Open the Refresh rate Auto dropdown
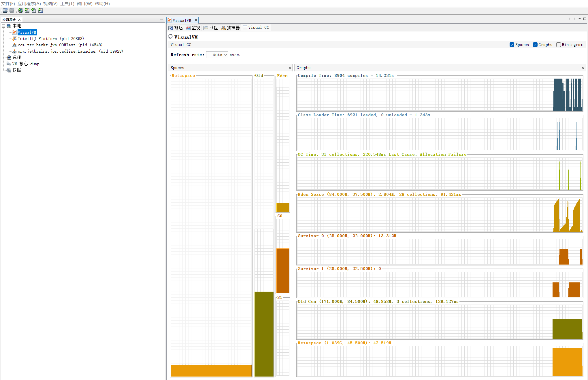 (217, 55)
